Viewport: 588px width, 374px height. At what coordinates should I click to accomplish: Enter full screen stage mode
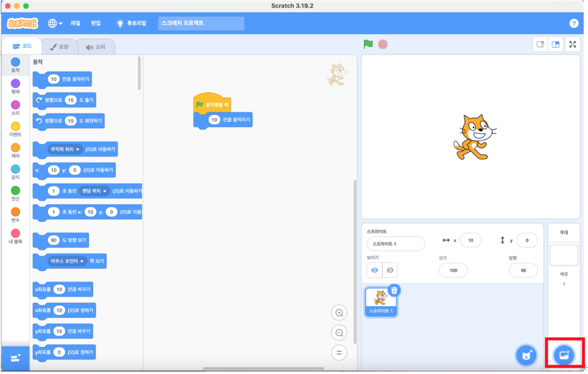pyautogui.click(x=573, y=44)
